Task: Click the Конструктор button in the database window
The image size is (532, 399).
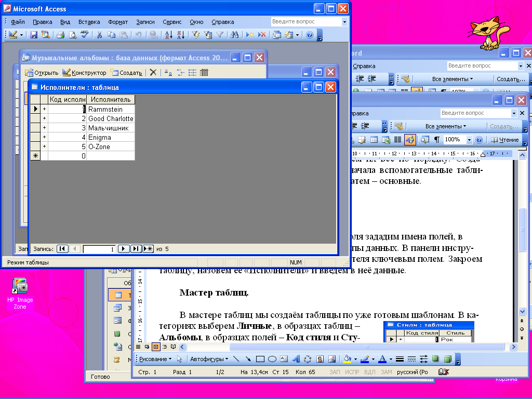Action: 85,72
